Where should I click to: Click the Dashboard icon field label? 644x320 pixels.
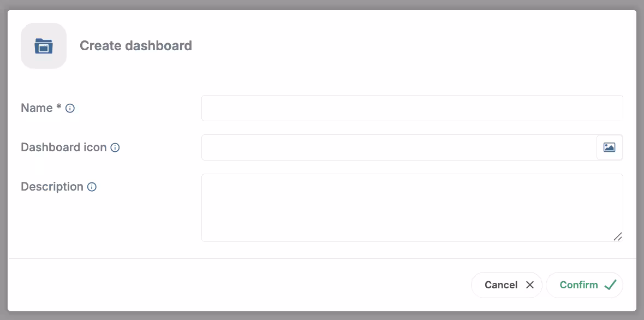pyautogui.click(x=63, y=147)
